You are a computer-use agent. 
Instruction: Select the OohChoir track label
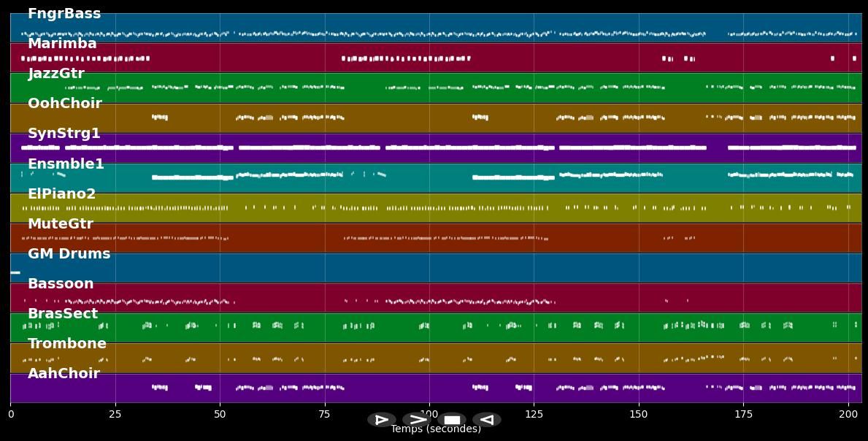[x=65, y=104]
